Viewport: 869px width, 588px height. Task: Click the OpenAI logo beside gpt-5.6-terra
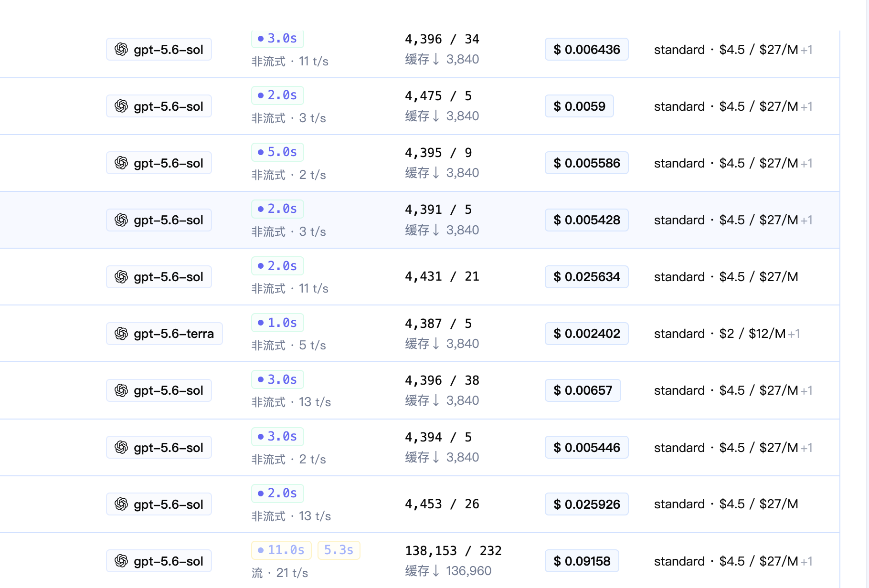[x=121, y=333]
